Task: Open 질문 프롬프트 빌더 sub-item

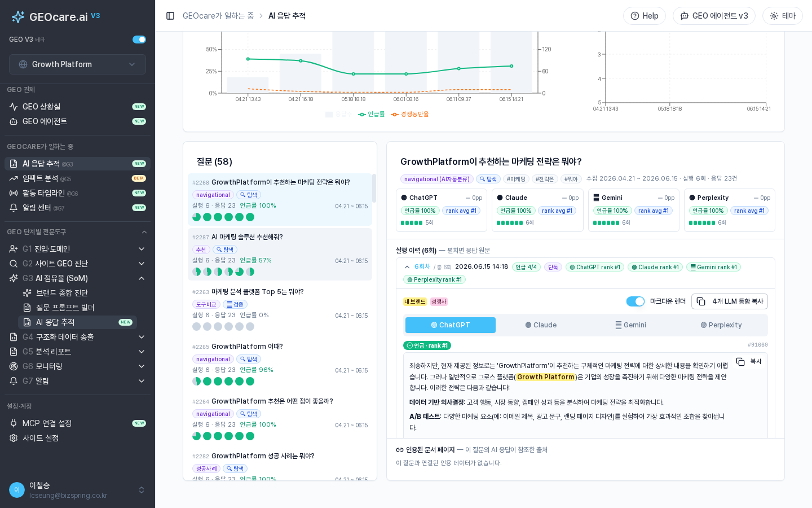Action: pos(77,308)
